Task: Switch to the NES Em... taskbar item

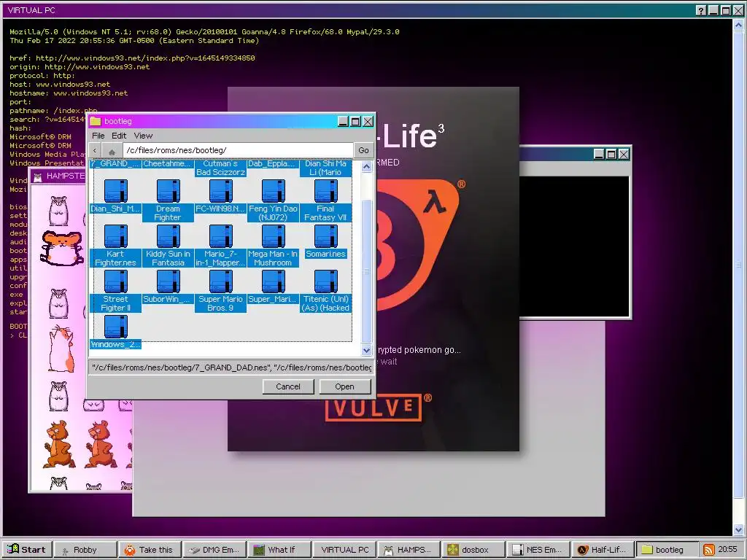Action: pyautogui.click(x=539, y=550)
